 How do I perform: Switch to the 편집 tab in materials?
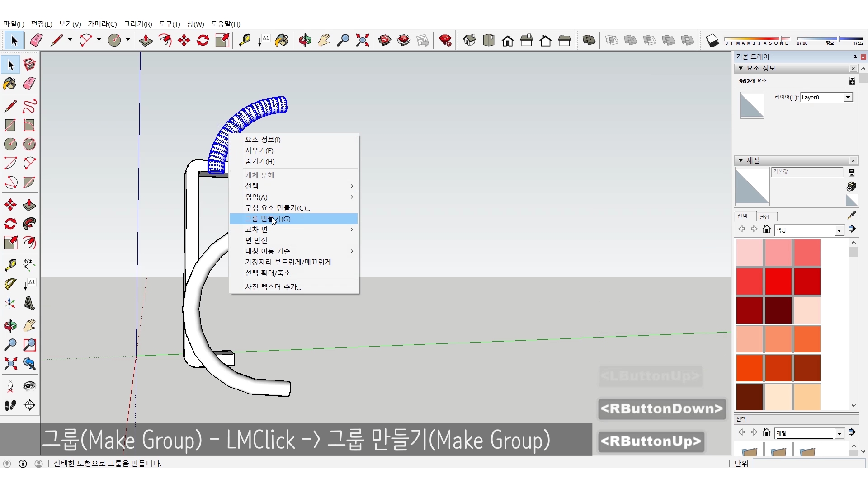764,216
